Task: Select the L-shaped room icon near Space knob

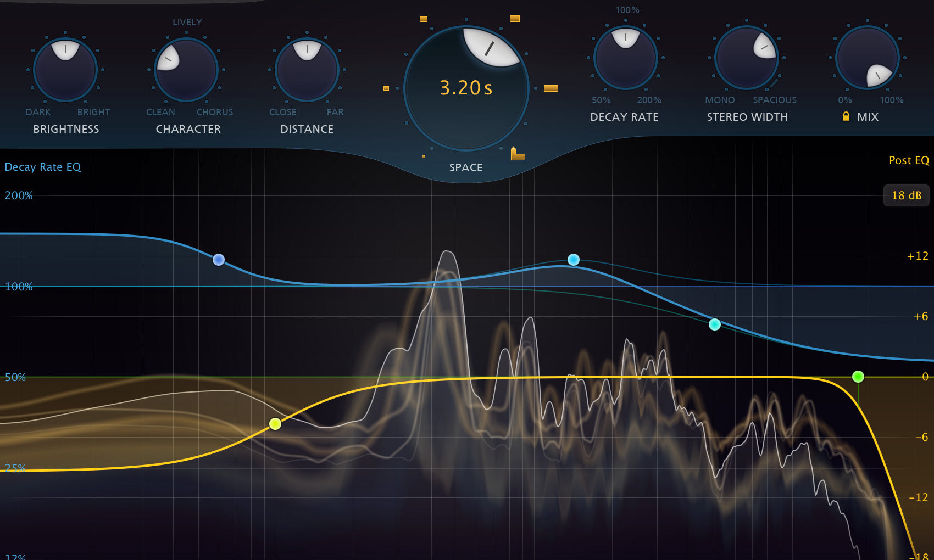Action: 518,154
